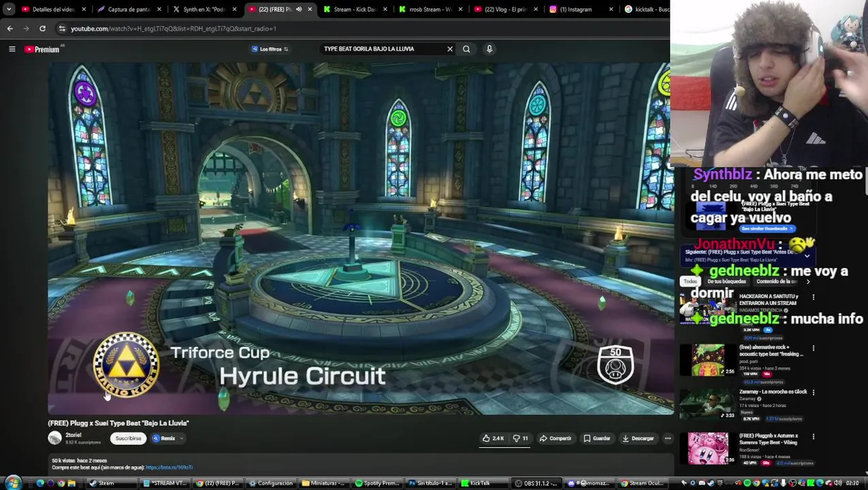Open options for the Zaramay video
The width and height of the screenshot is (868, 490).
[813, 393]
